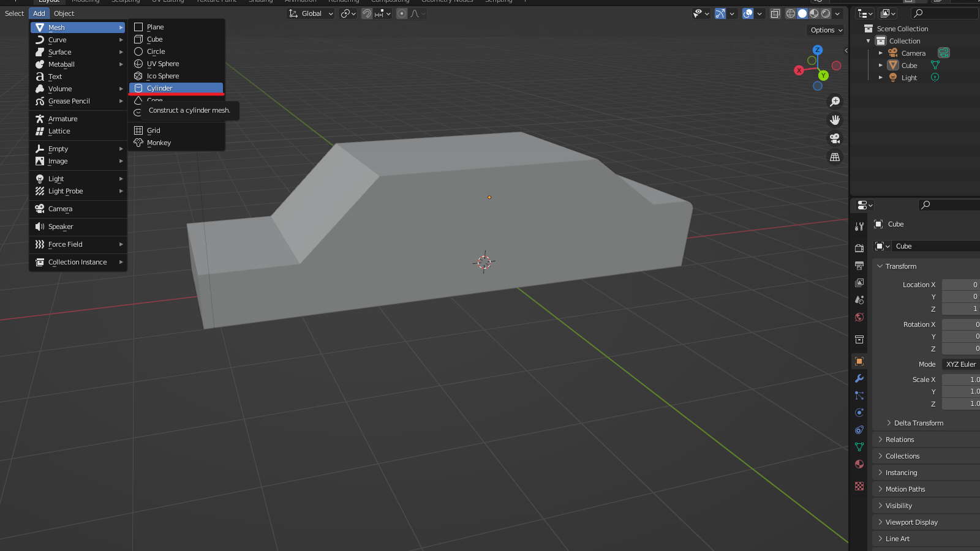Open the Output properties tab
Screen dimensions: 980x551
coord(859,266)
